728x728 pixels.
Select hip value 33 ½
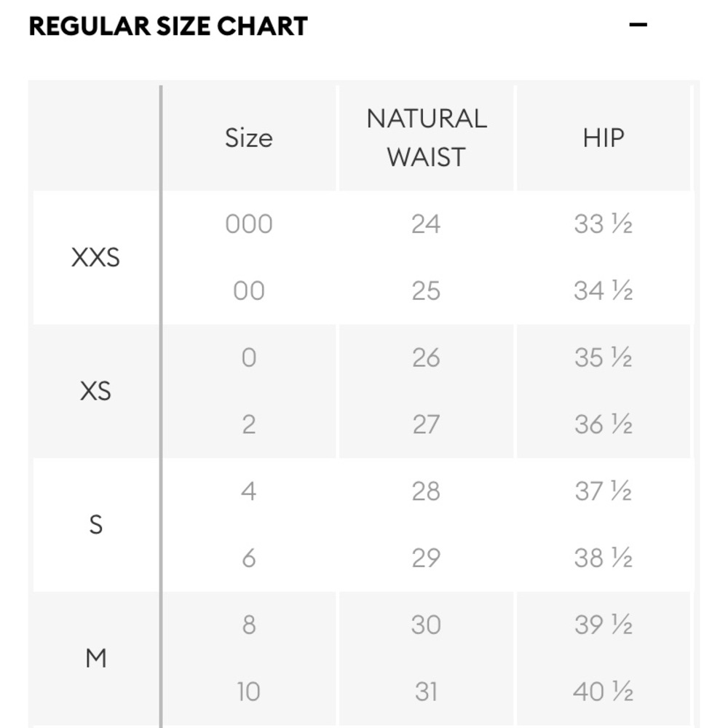tap(604, 223)
